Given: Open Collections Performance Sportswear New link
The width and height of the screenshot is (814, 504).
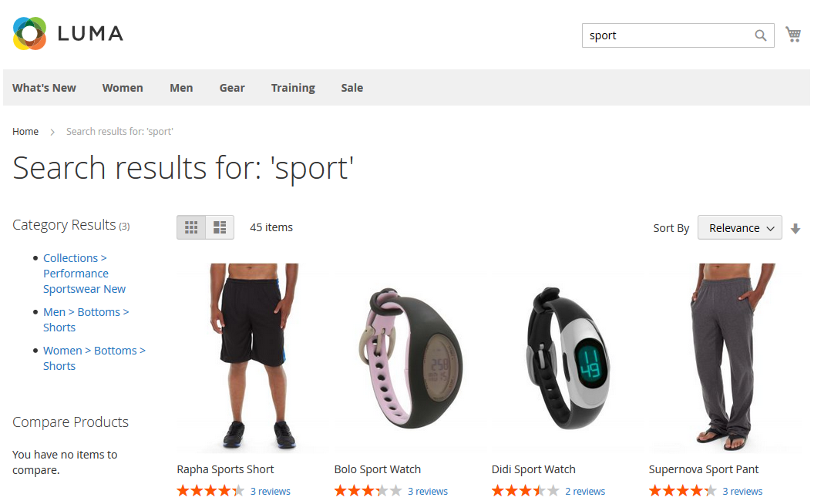Looking at the screenshot, I should tap(84, 274).
